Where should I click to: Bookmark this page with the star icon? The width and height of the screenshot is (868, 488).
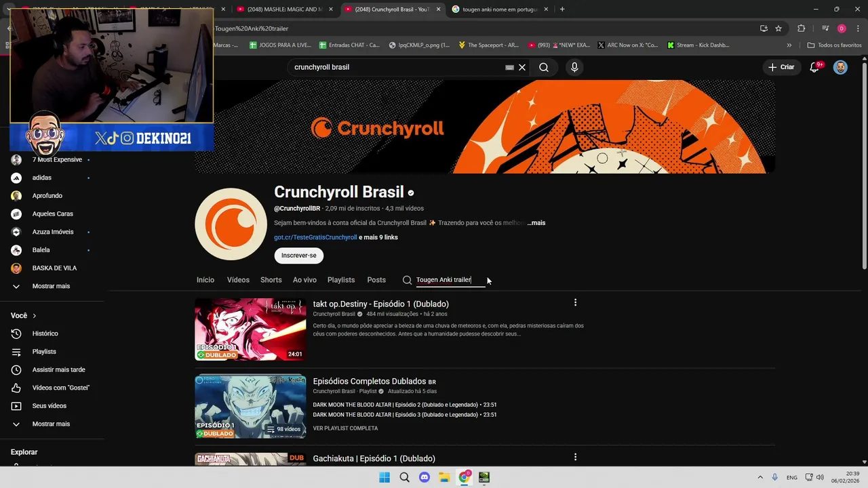778,28
